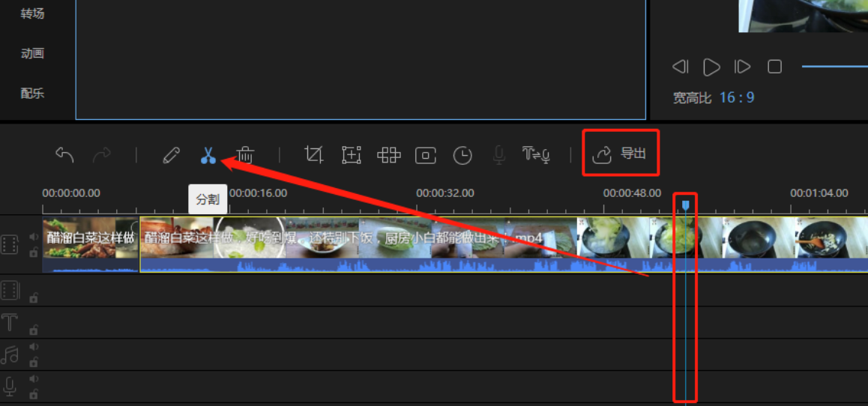Open the zoom/pan frame tool
This screenshot has width=868, height=406.
(351, 155)
